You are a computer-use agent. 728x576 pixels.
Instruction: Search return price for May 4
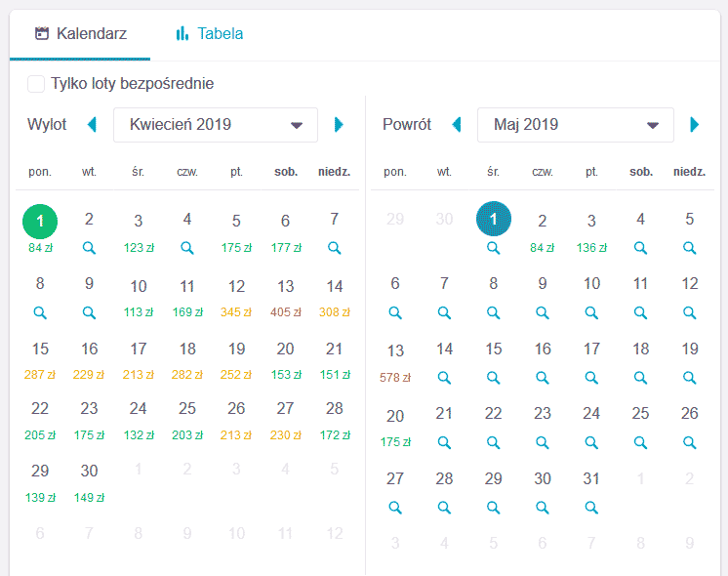640,248
